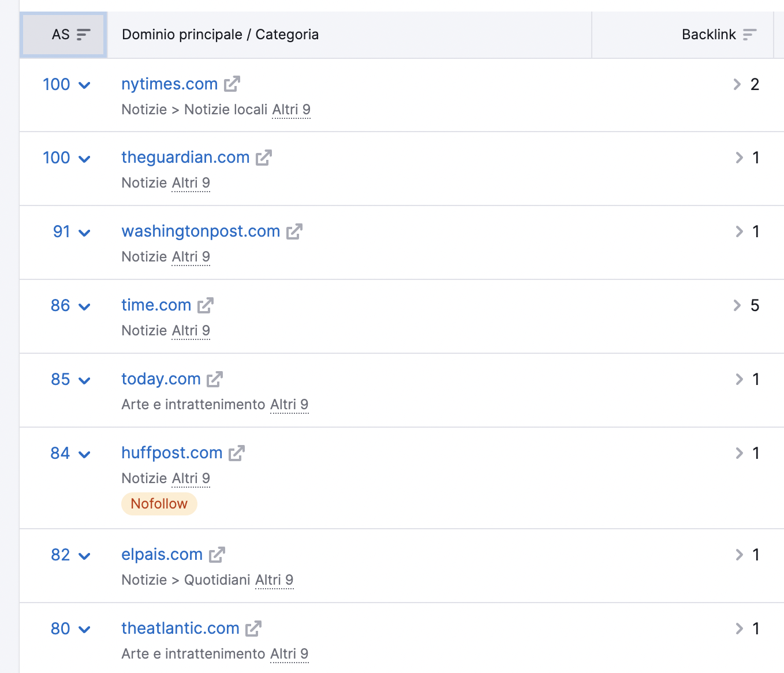
Task: Click category text Notizie > Notizie locali
Action: pyautogui.click(x=195, y=110)
